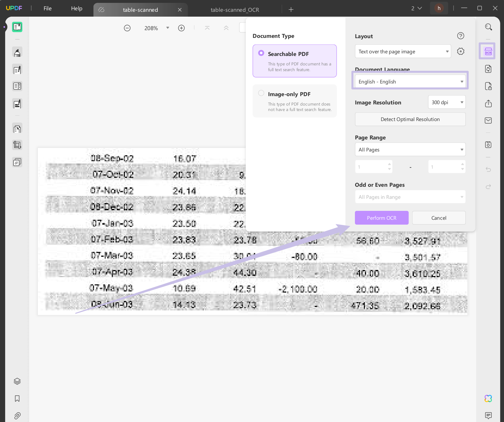The height and width of the screenshot is (422, 504).
Task: Select the Edit PDF tool
Action: [17, 69]
